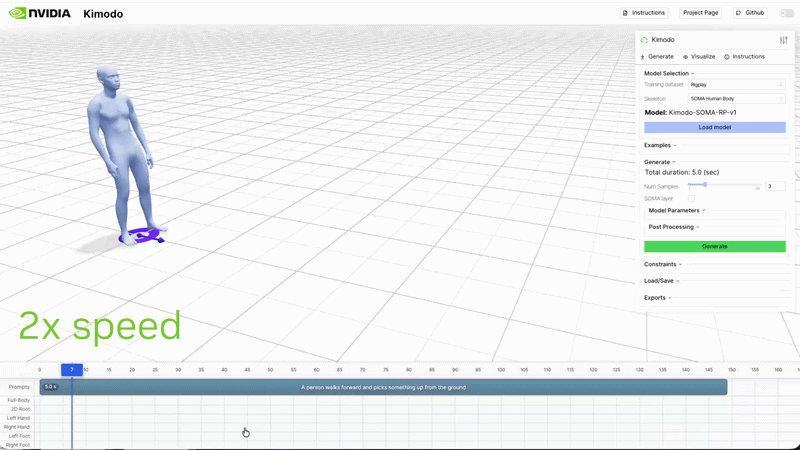Viewport: 800px width, 450px height.
Task: Click the NVIDIA logo
Action: [x=40, y=13]
